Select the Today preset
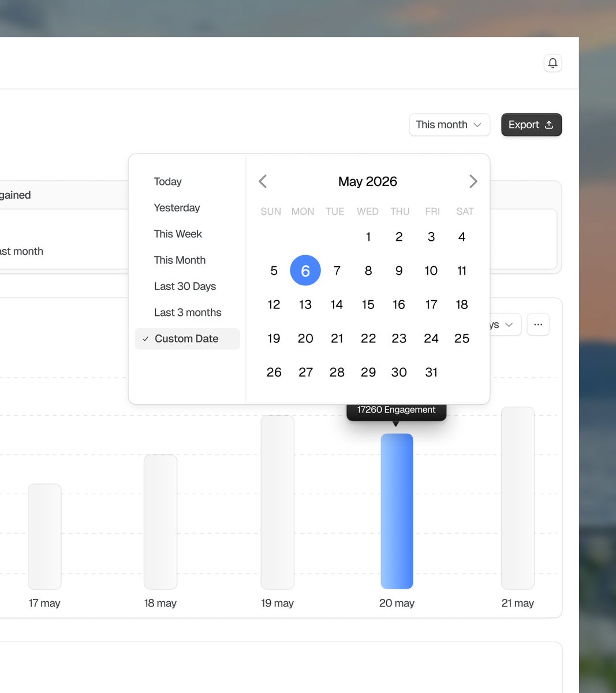Screen dimensions: 616x693 coord(168,181)
